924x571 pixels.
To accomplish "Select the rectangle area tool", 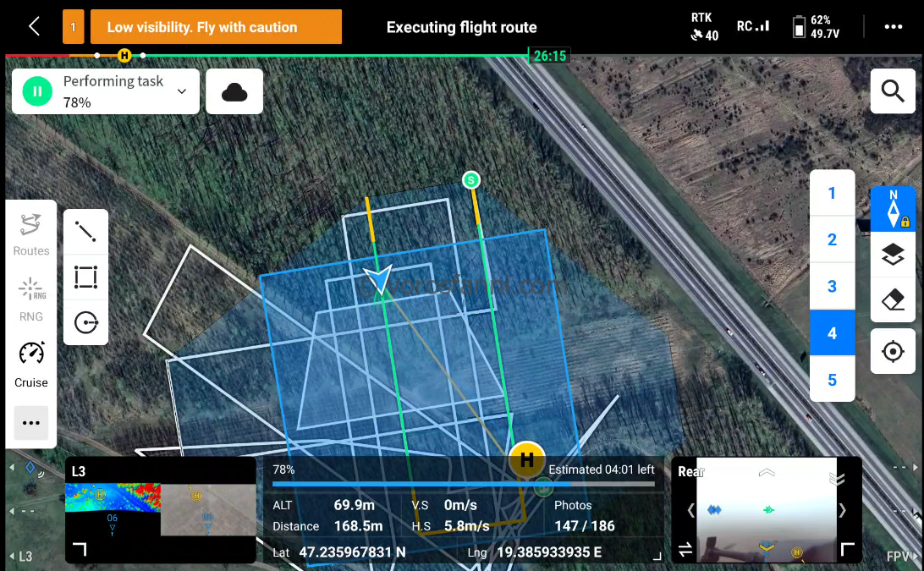I will [85, 277].
